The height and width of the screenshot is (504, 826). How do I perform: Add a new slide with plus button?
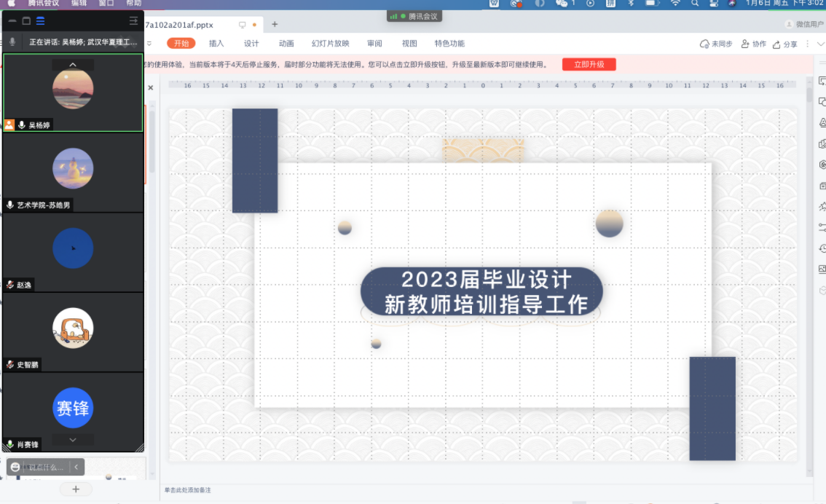pyautogui.click(x=76, y=489)
